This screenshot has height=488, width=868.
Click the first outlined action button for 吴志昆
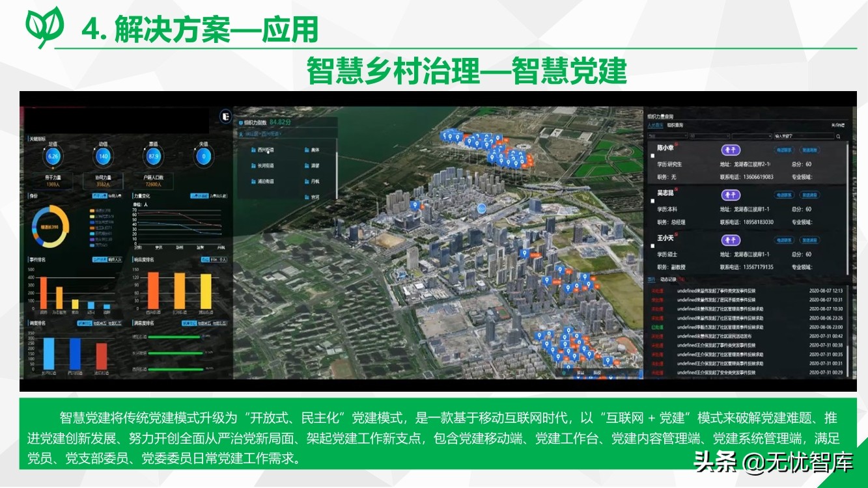tap(784, 195)
